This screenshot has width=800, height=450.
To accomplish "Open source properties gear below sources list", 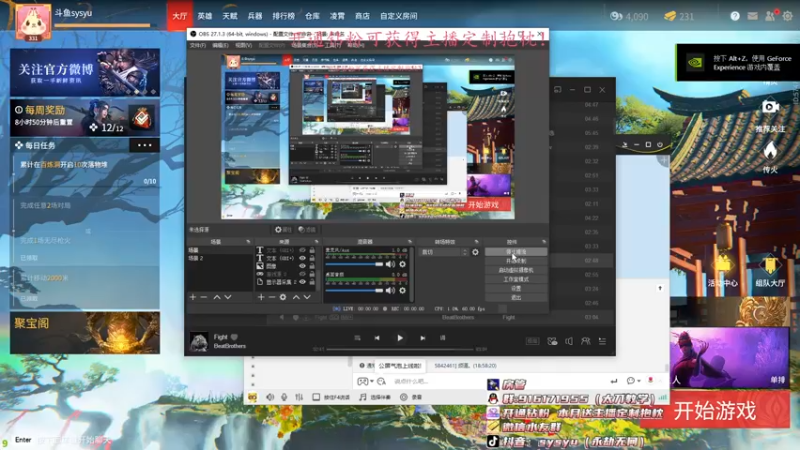I will [x=283, y=297].
